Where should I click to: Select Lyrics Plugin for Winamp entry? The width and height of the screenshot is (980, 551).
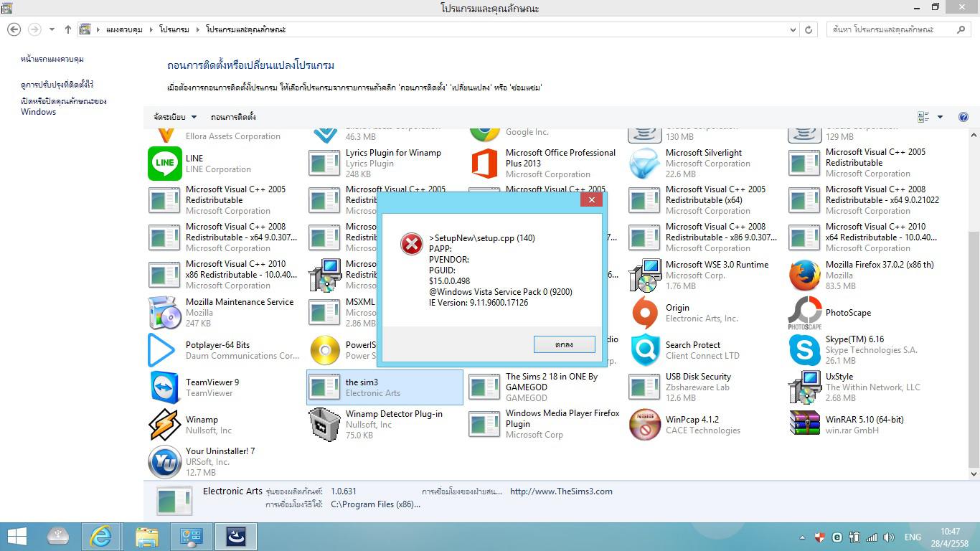(385, 164)
